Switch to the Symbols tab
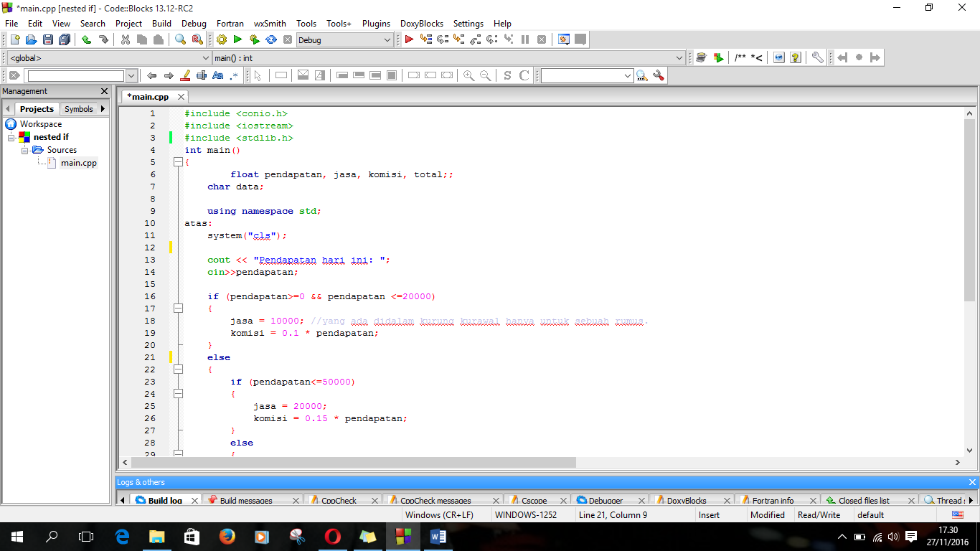 click(x=79, y=109)
